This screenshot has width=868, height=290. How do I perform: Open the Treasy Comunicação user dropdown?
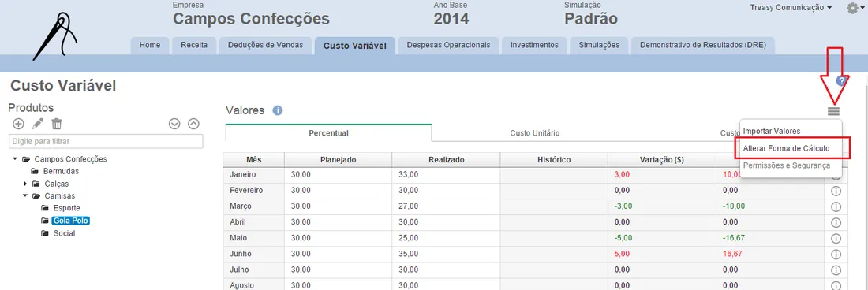[791, 8]
